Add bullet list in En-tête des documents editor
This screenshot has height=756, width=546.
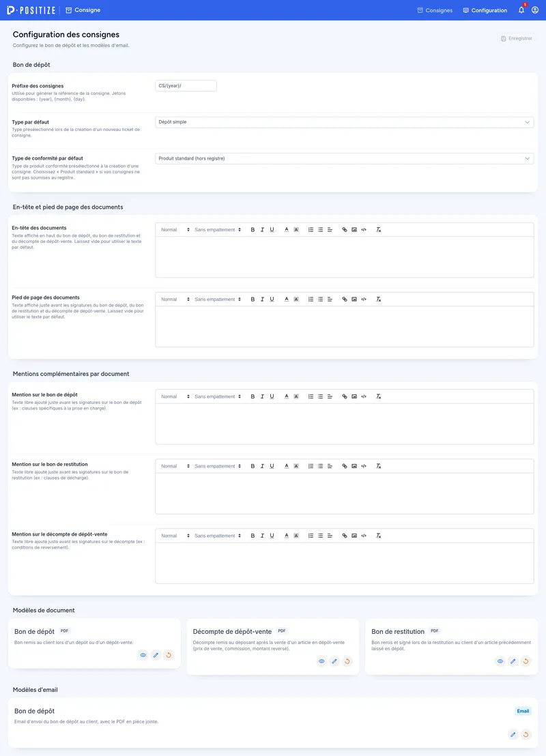pyautogui.click(x=320, y=229)
